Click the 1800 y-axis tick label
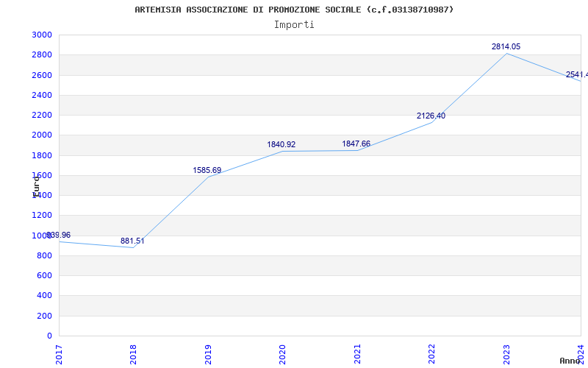 [x=42, y=155]
